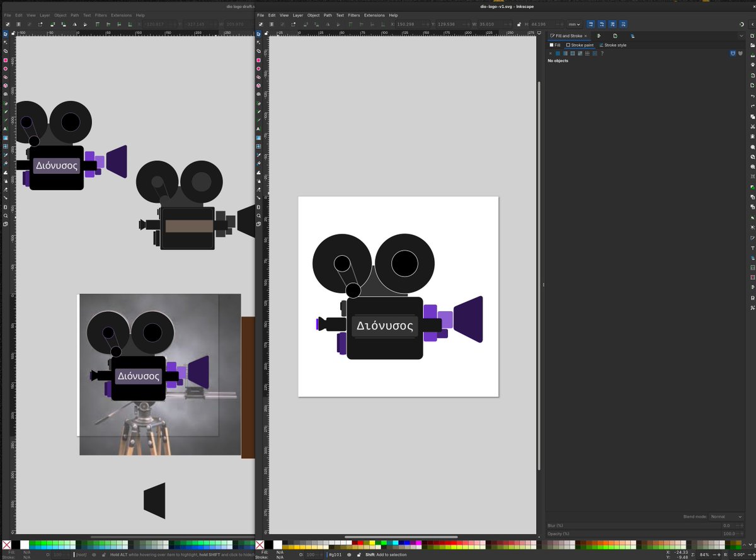Viewport: 756px width, 560px height.
Task: Choose the pattern paint icon
Action: tap(587, 53)
